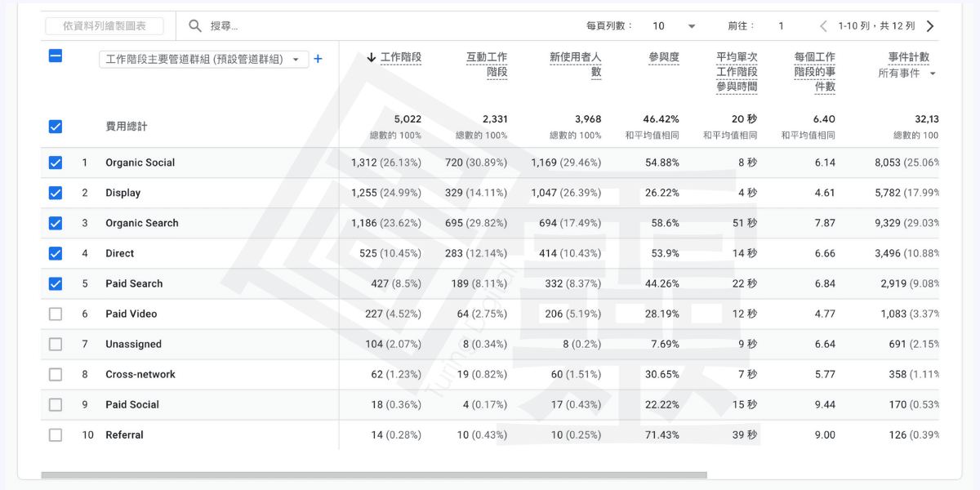Image resolution: width=980 pixels, height=490 pixels.
Task: Click the 互動工作階段 column header
Action: tap(487, 65)
